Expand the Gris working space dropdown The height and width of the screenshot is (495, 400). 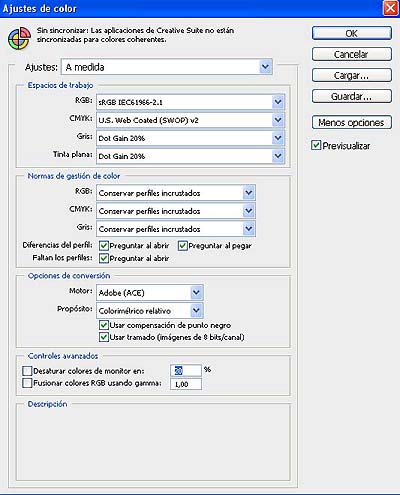(190, 138)
